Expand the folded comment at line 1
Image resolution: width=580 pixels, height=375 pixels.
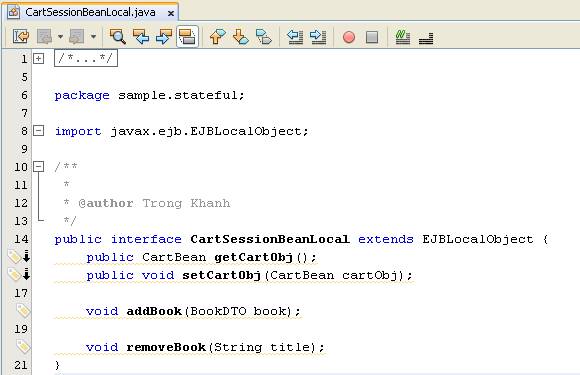(38, 58)
